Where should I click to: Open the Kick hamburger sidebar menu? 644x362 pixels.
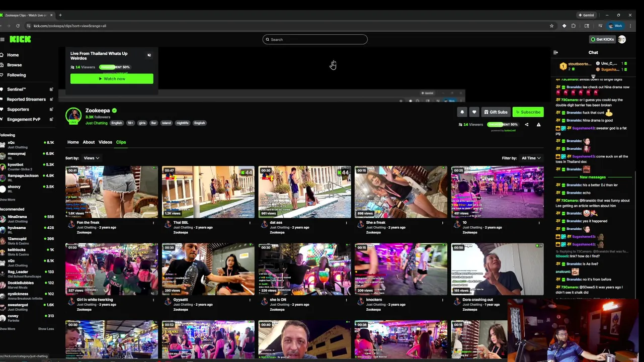pyautogui.click(x=3, y=39)
